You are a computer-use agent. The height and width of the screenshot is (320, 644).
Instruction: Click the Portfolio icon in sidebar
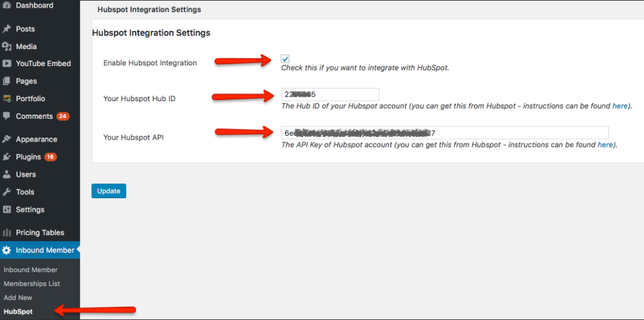6,99
